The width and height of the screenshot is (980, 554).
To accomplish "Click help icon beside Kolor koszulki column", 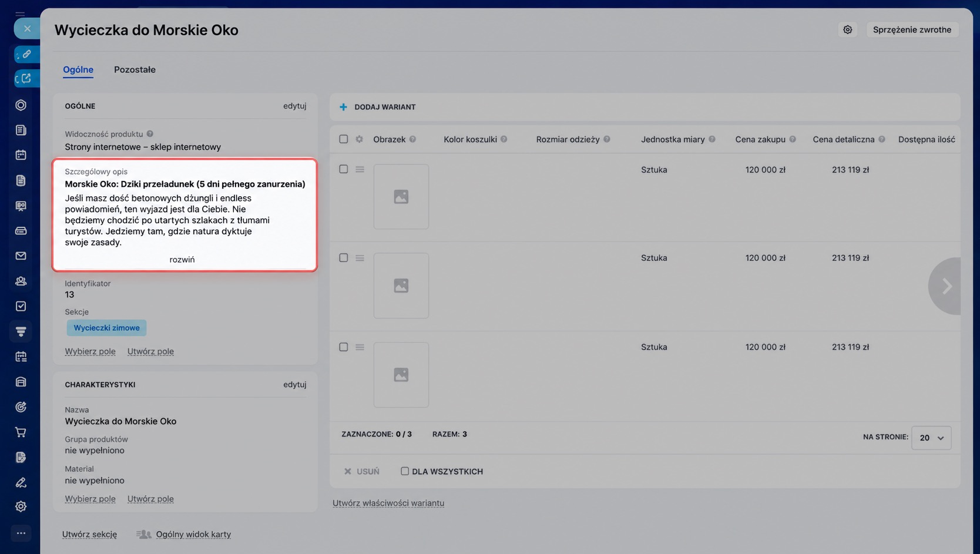I will point(504,139).
